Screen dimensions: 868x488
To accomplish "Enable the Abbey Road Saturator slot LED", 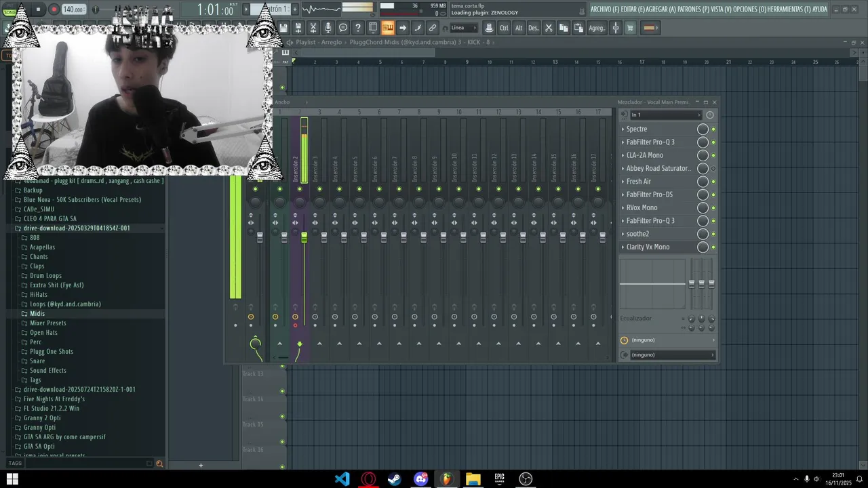I will 713,168.
